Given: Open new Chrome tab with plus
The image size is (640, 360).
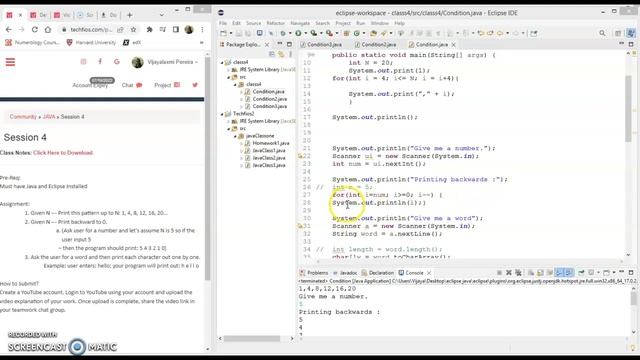Looking at the screenshot, I should 129,15.
